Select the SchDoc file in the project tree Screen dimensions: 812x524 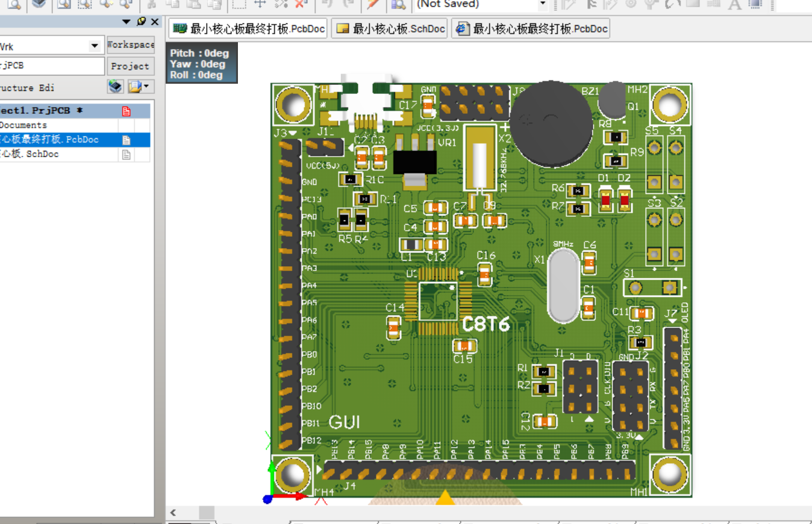29,154
